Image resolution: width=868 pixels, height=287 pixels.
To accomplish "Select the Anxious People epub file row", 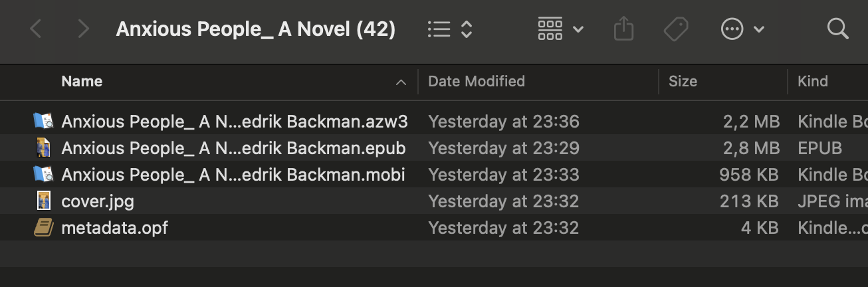I will [x=434, y=147].
